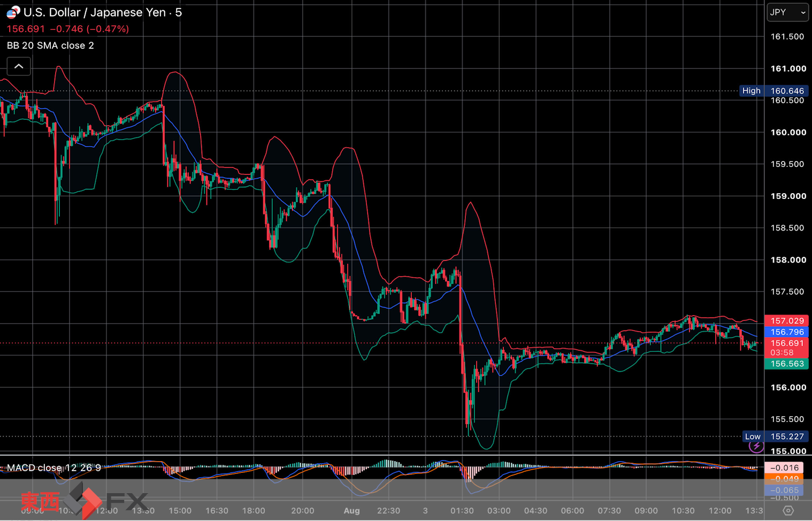The height and width of the screenshot is (521, 812).
Task: Click the 01:30 time axis label
Action: pyautogui.click(x=462, y=511)
